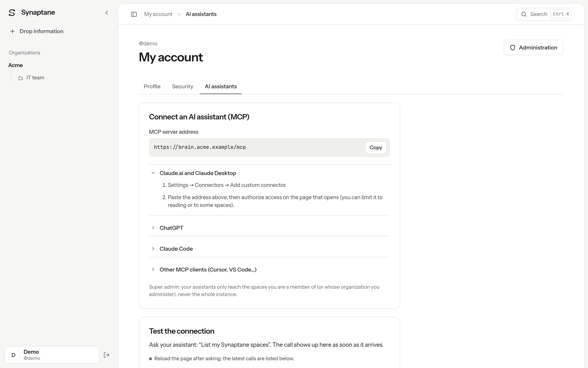This screenshot has height=368, width=588.
Task: Click the Organizations sidebar heading
Action: [x=25, y=53]
